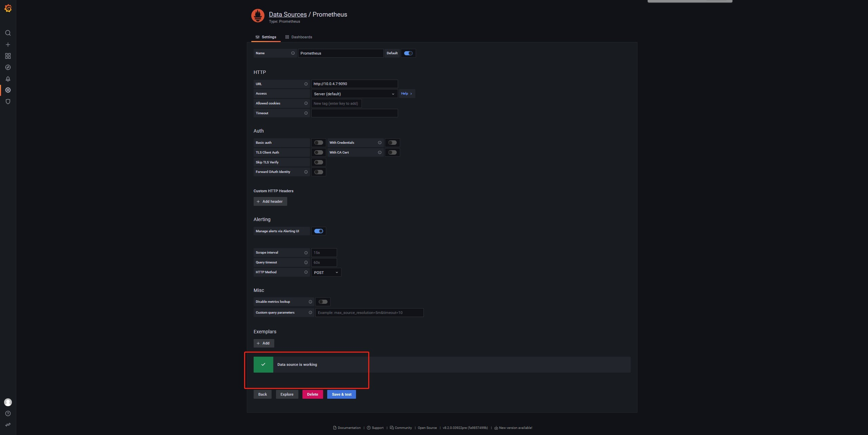Enable the TLS Client Auth switch
The width and height of the screenshot is (868, 435).
pos(319,153)
